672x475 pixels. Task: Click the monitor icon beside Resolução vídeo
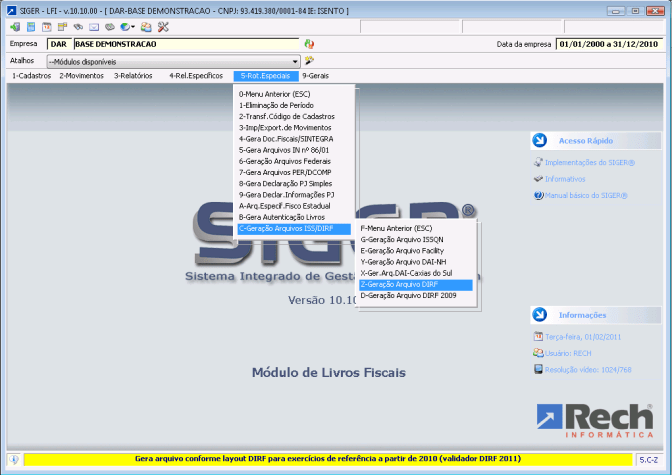[x=538, y=369]
